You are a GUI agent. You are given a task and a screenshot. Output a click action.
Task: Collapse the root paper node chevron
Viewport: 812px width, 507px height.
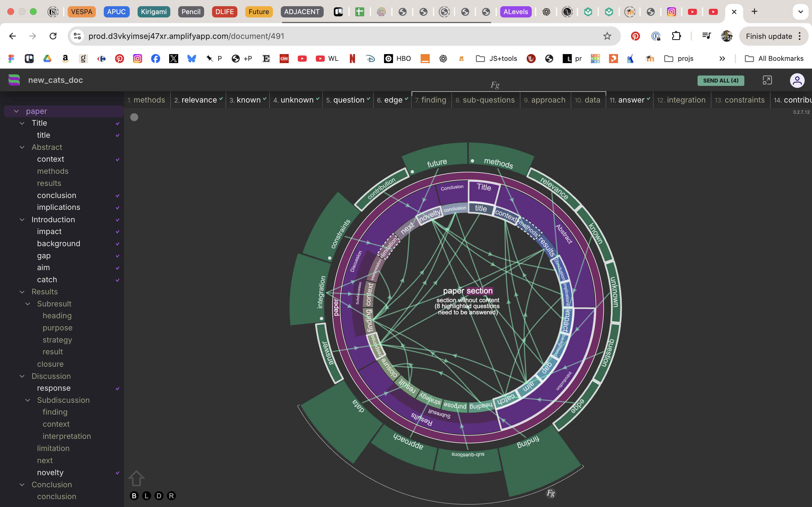tap(16, 111)
